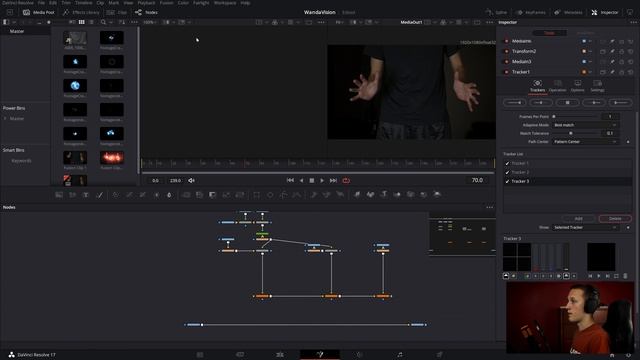Toggle the Effects Library panel
Viewport: 640px width, 360px height.
(81, 13)
